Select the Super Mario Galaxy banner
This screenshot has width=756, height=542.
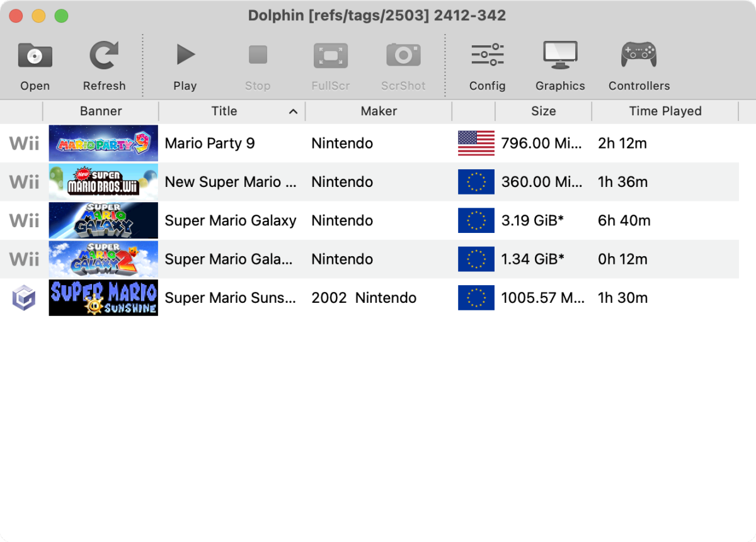(x=103, y=220)
